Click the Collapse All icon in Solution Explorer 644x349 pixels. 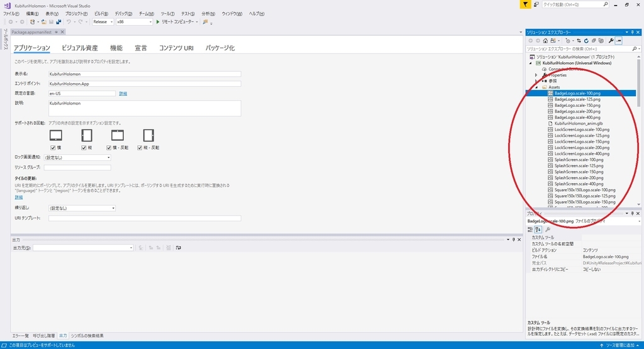(x=594, y=41)
